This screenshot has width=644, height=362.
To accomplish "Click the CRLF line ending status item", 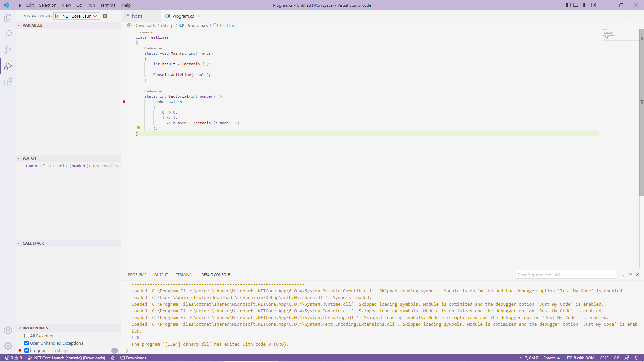I will point(604,358).
